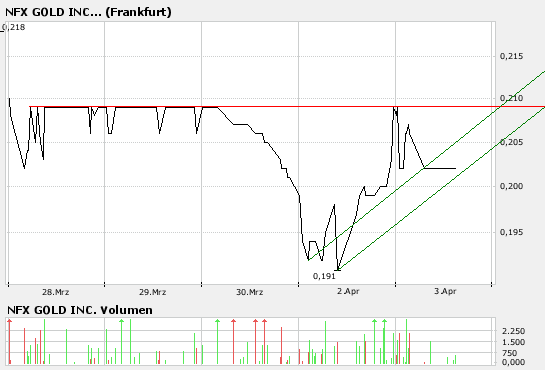Click the NFX GOLD INC. Volumen heading
Screen dimensions: 545x384
click(80, 310)
